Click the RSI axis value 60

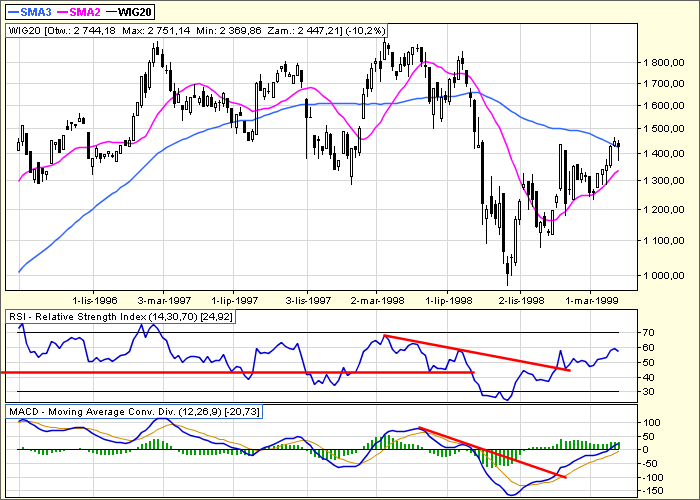(x=649, y=347)
